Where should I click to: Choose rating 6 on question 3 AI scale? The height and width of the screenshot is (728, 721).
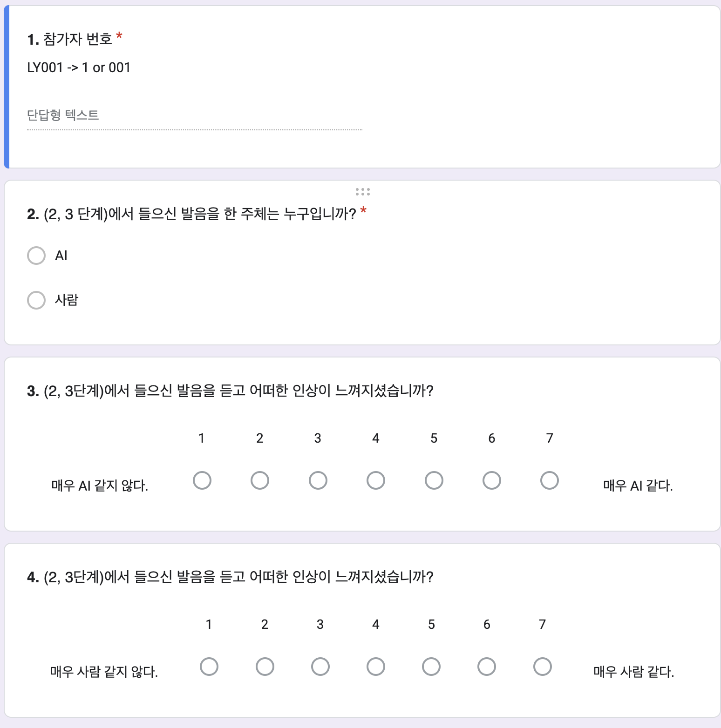coord(492,480)
